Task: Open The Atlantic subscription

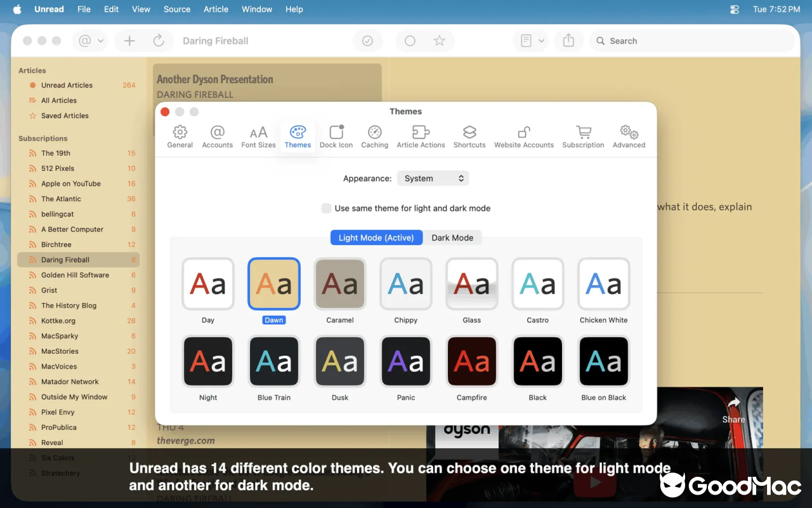Action: [78, 199]
